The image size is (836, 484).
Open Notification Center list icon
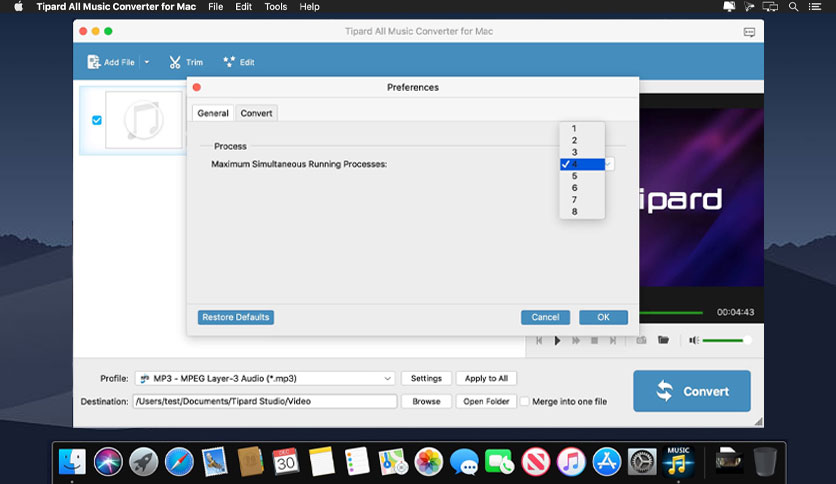coord(815,7)
